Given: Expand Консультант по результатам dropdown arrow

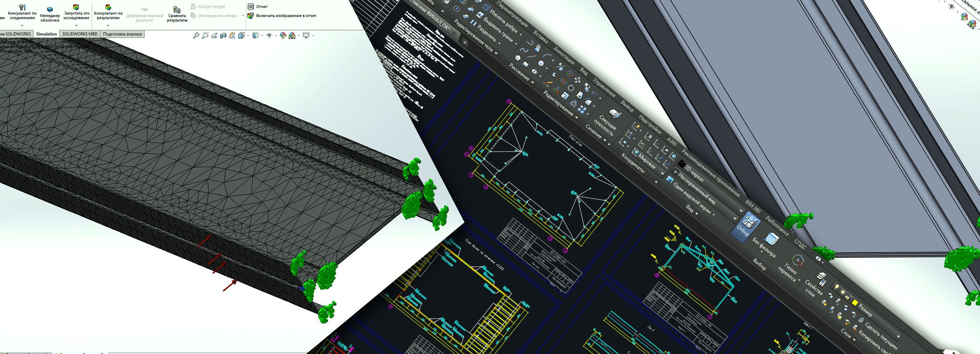Looking at the screenshot, I should pos(108,25).
